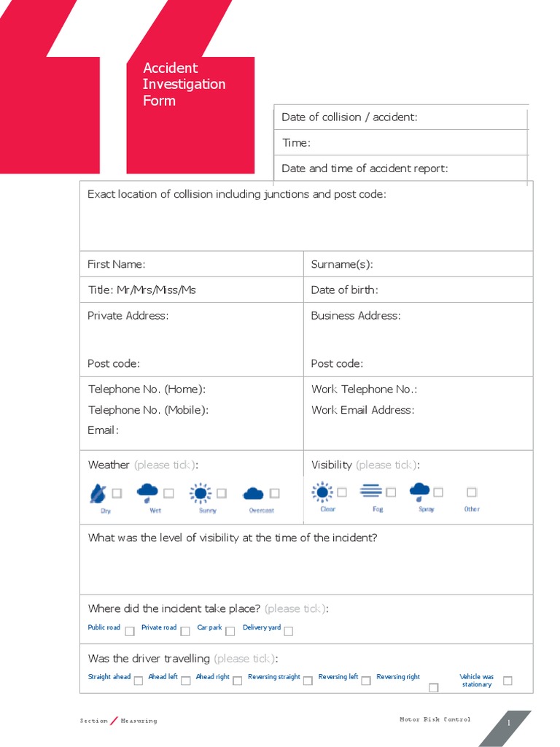Click the Clear visibility sun icon

tap(322, 492)
